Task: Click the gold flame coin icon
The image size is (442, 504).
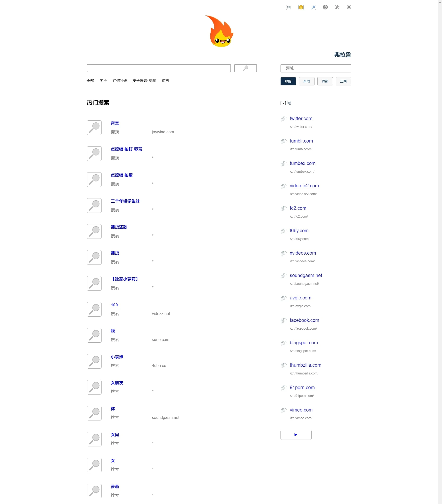Action: [301, 7]
